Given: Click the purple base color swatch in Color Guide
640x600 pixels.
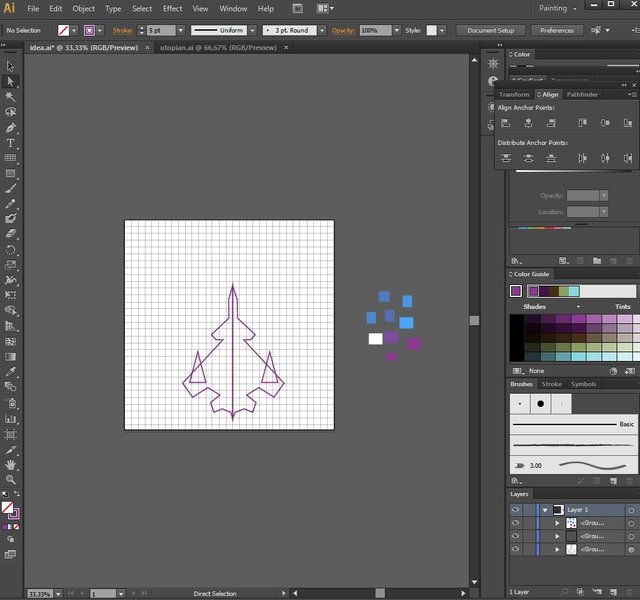Looking at the screenshot, I should 516,291.
